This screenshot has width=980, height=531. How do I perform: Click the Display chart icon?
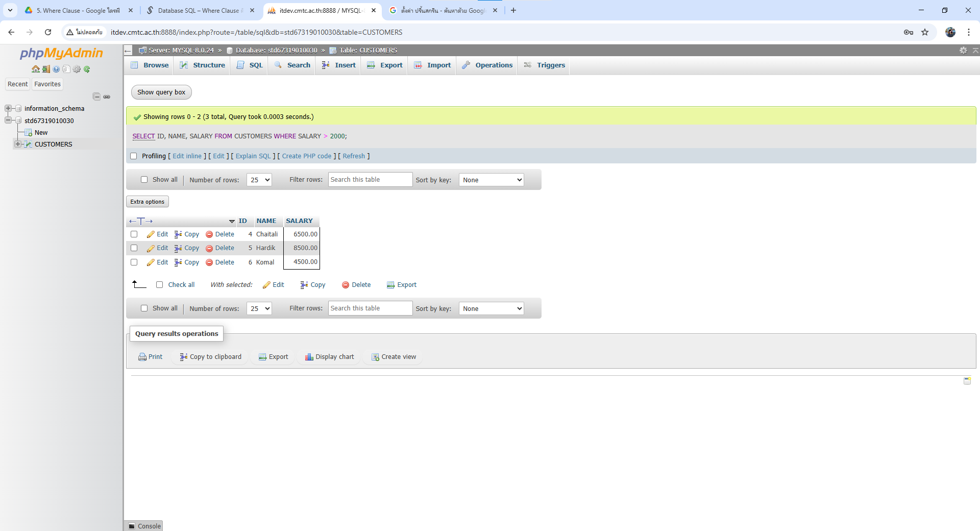point(329,357)
